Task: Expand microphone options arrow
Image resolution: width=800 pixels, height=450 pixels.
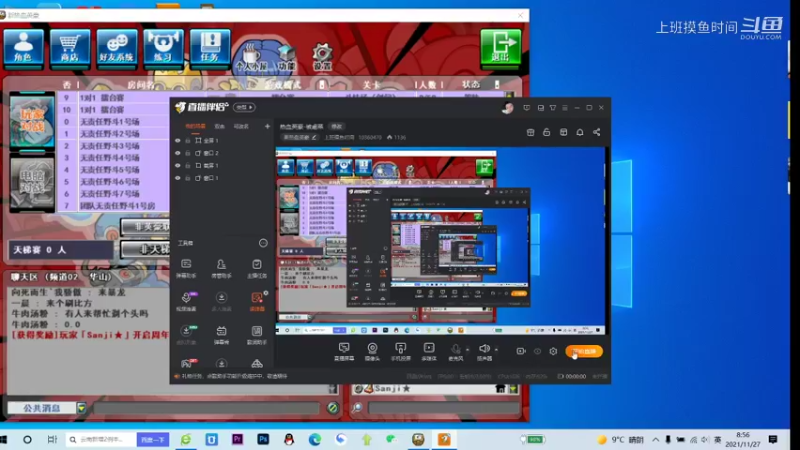Action: click(468, 349)
